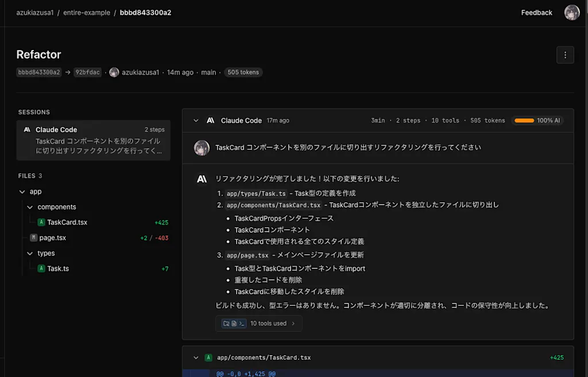588x377 pixels.
Task: Collapse the components folder
Action: pos(30,207)
